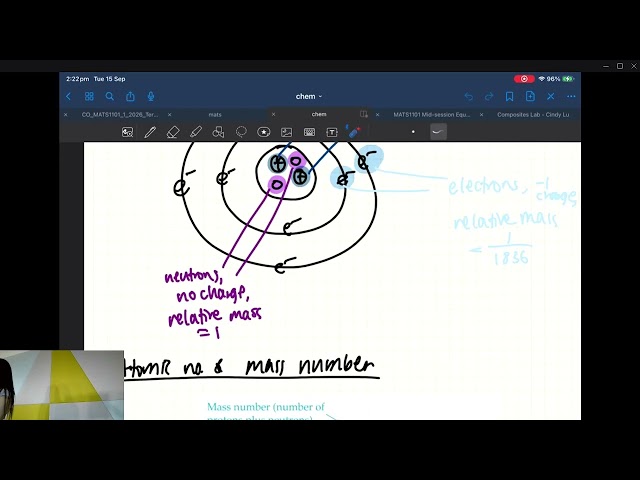The image size is (640, 480).
Task: Switch to the CO_MATS1101_1_2026_Ter... tab
Action: pos(120,115)
